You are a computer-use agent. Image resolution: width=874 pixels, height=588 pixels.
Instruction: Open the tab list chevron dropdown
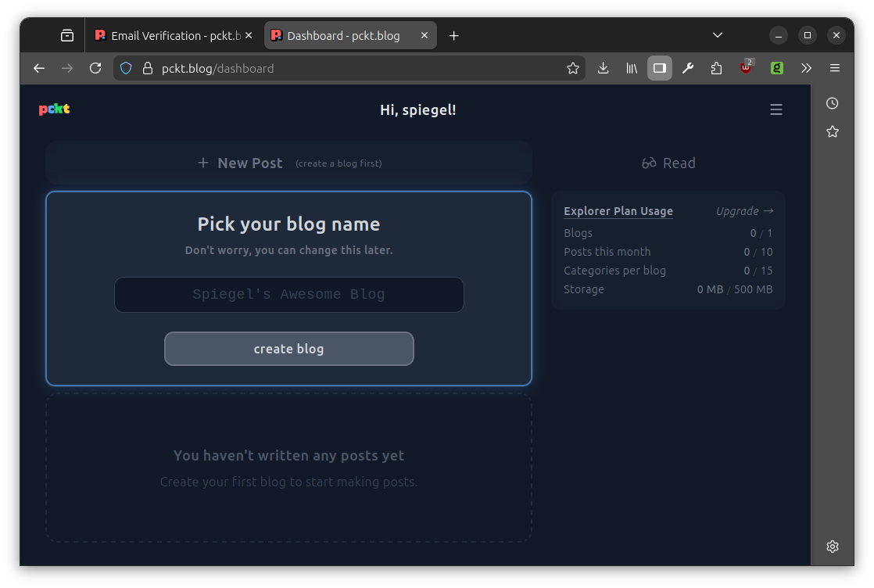717,35
